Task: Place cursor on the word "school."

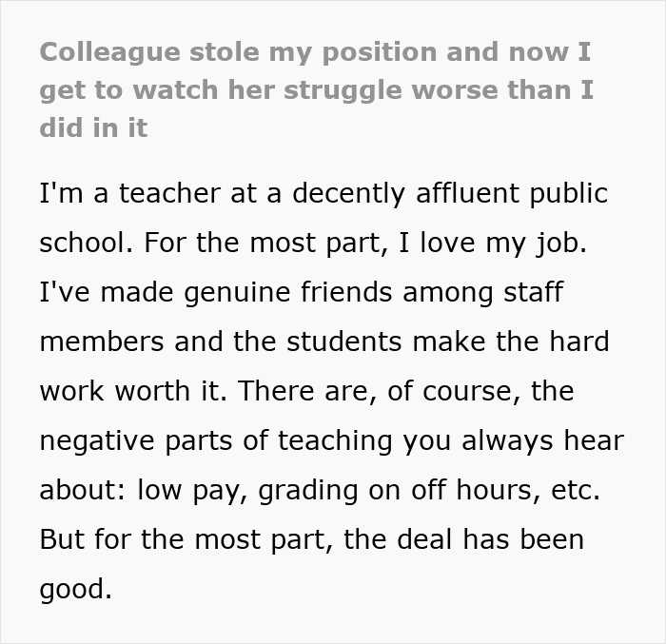Action: (x=87, y=243)
